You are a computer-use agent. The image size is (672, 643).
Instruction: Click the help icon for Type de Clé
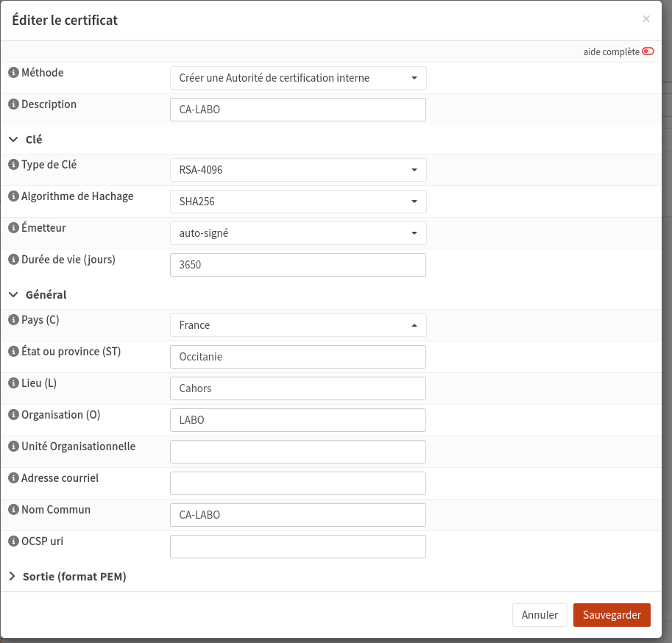13,165
